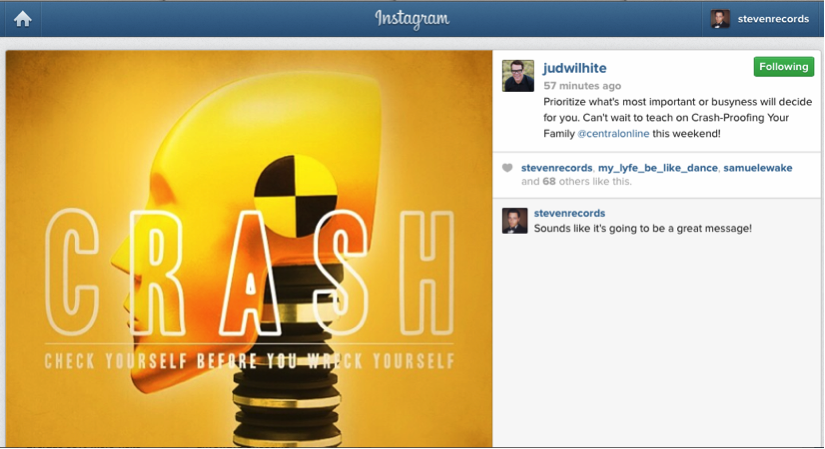This screenshot has height=449, width=825.
Task: Click the crash-test target symbol in the image
Action: point(296,196)
